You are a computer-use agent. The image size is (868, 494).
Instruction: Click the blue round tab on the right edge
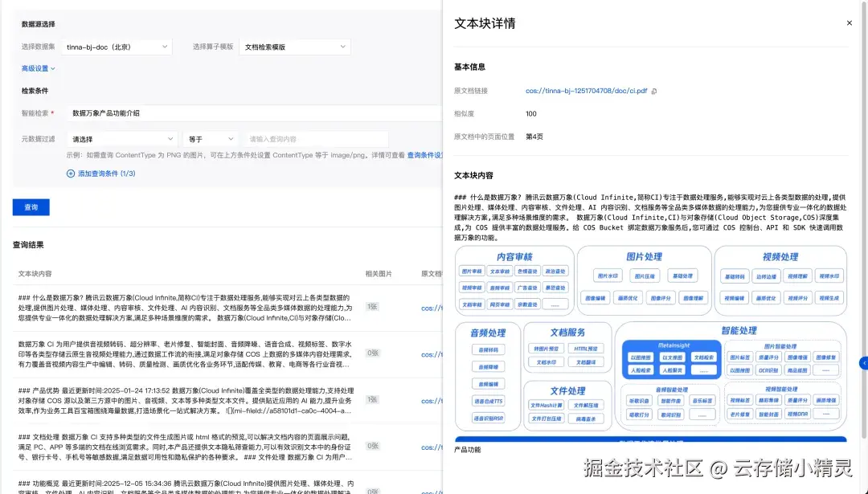[863, 363]
